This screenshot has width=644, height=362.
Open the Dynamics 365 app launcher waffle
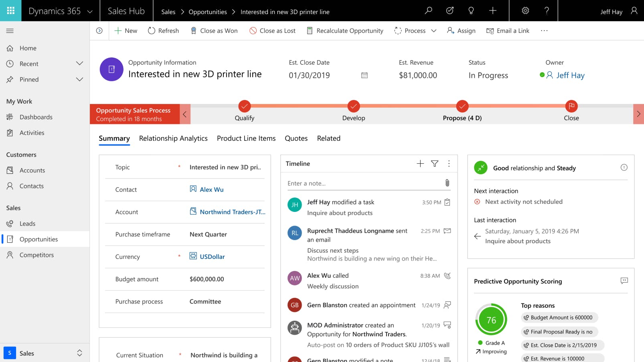click(x=10, y=10)
